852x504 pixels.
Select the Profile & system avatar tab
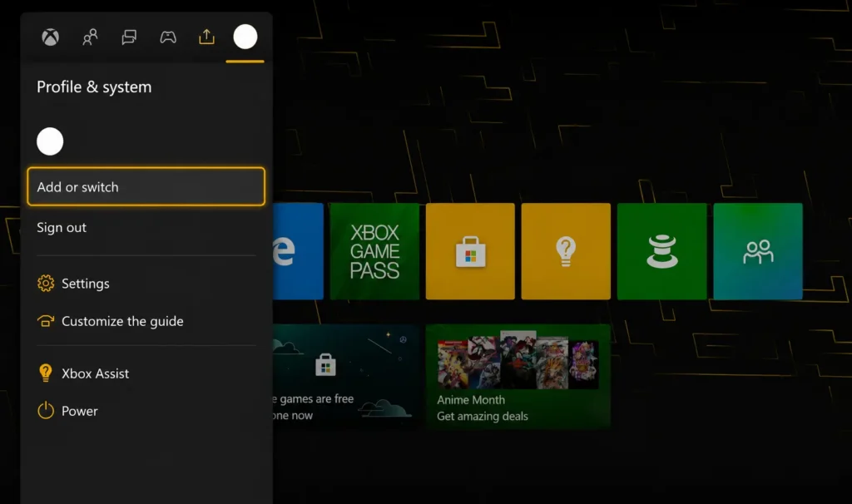pos(245,37)
